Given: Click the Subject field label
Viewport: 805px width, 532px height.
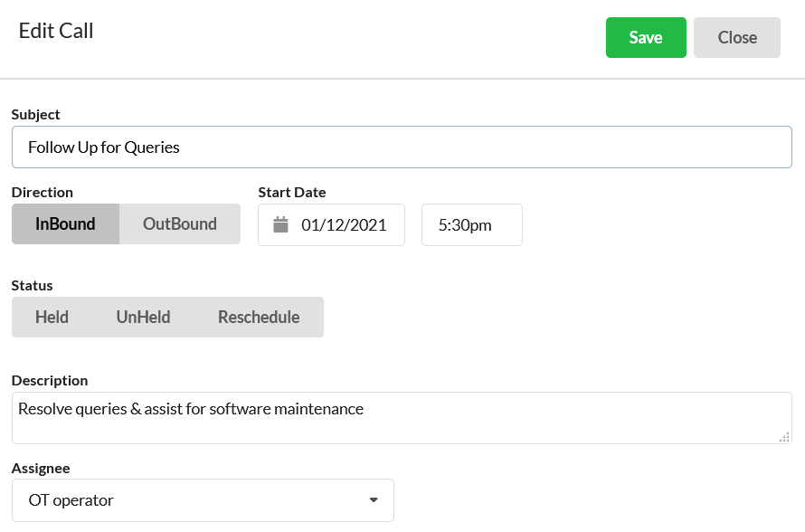Looking at the screenshot, I should coord(36,115).
